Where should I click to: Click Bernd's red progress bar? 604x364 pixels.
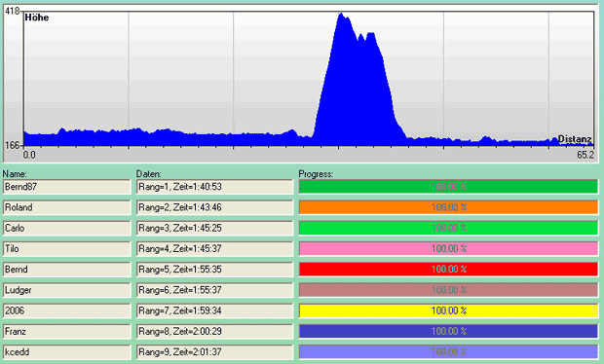click(448, 270)
